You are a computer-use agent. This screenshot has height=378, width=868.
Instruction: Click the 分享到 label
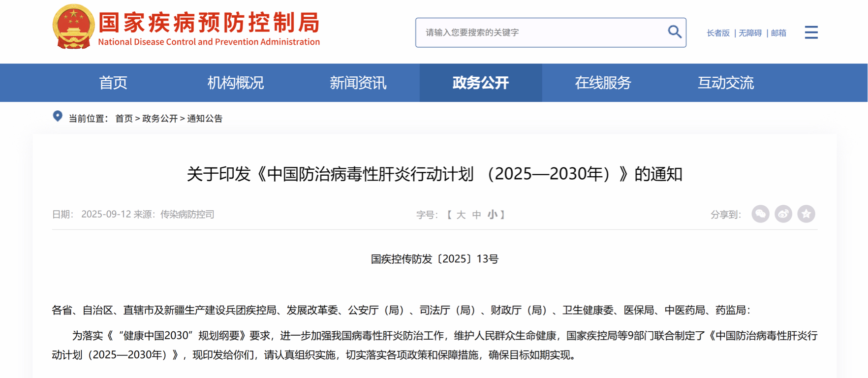[x=726, y=215]
